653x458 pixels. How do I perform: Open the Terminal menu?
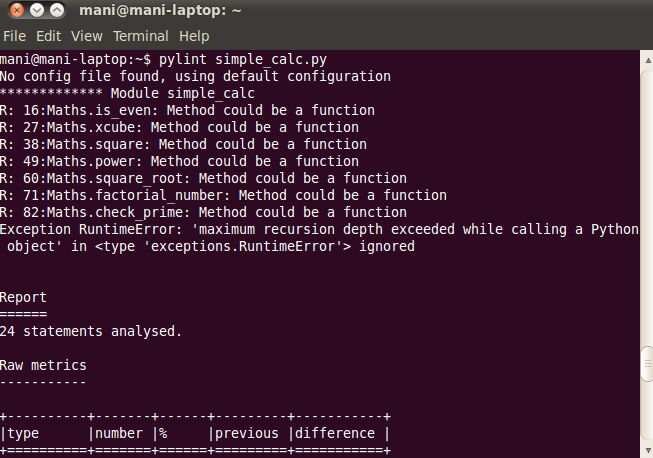[140, 36]
